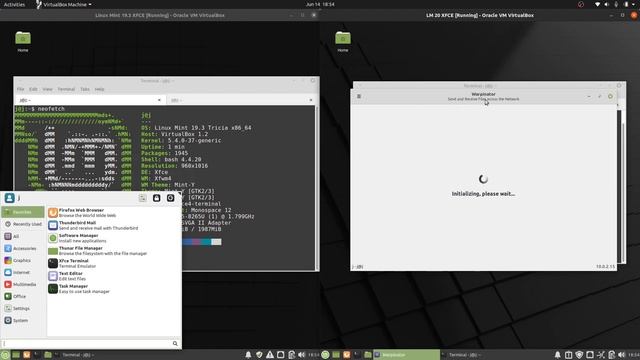640x360 pixels.
Task: Open the Mint menu button on the left VM panel
Action: point(5,355)
